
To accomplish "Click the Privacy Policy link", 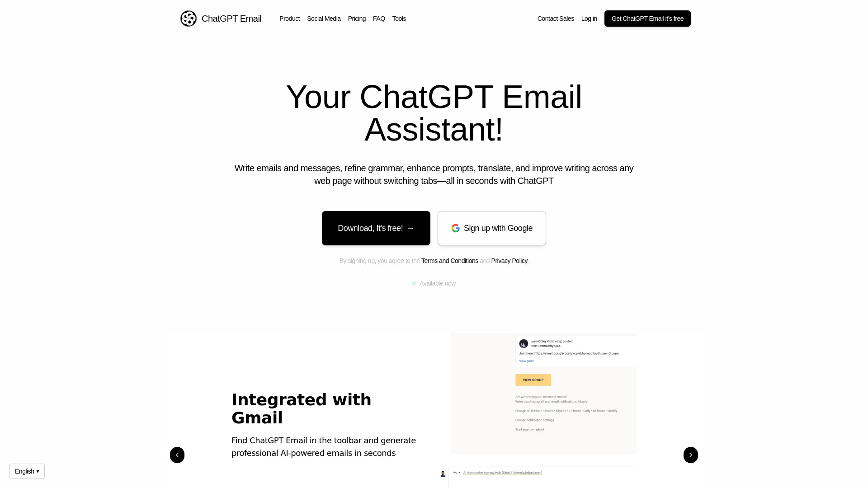I will point(509,260).
